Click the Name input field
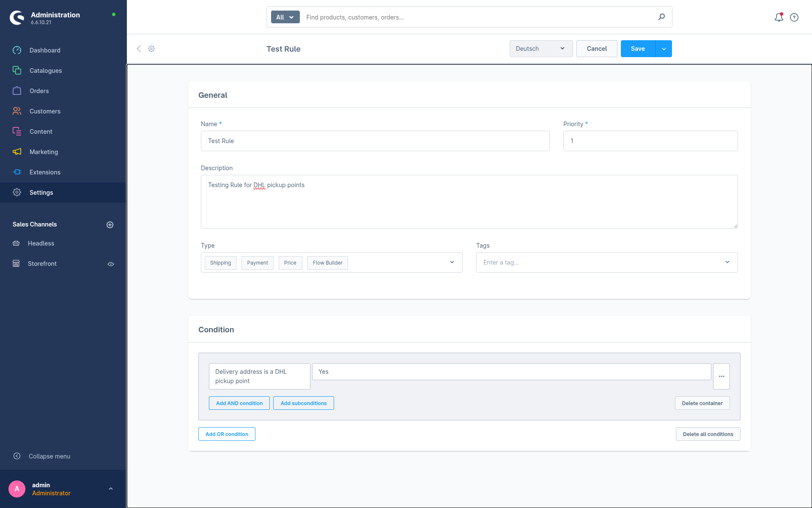This screenshot has width=812, height=508. [x=375, y=141]
